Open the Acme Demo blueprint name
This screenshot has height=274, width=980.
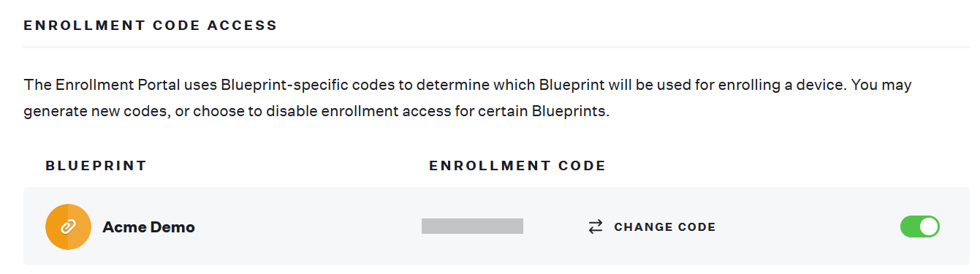(x=148, y=227)
